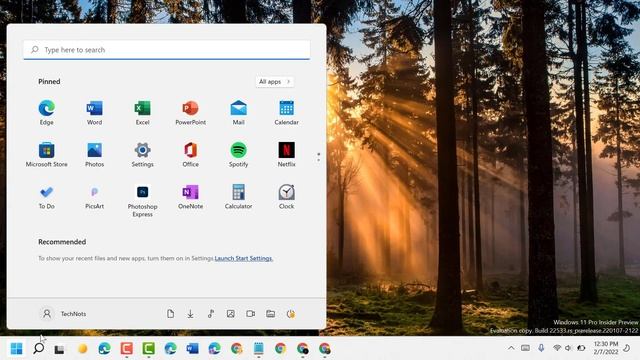640x360 pixels.
Task: Open Edge from pinned apps
Action: (47, 112)
